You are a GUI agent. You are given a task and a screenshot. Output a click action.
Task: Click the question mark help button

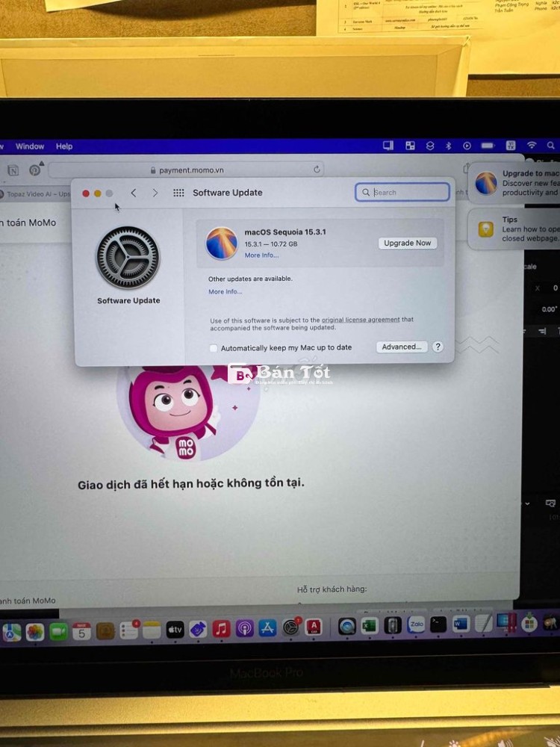click(x=438, y=347)
